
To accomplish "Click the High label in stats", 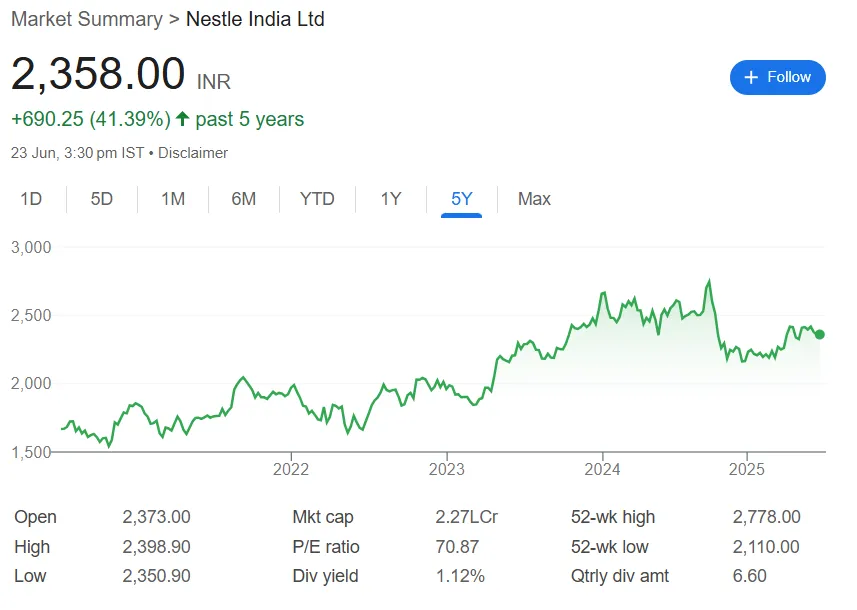I will pos(32,547).
